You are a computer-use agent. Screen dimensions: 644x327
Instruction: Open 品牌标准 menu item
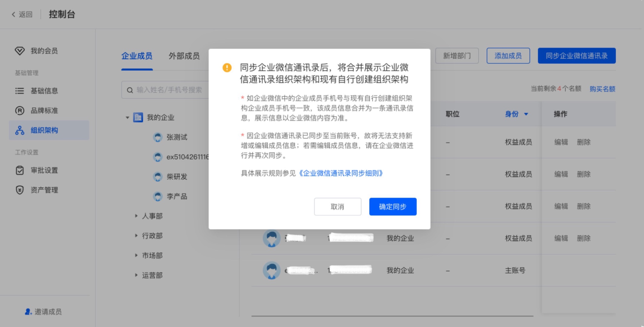tap(44, 111)
